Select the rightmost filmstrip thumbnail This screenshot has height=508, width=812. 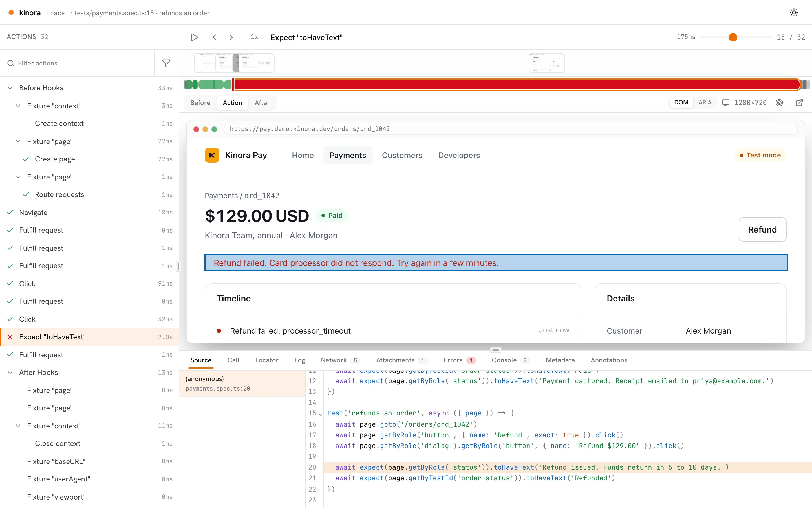(x=547, y=63)
